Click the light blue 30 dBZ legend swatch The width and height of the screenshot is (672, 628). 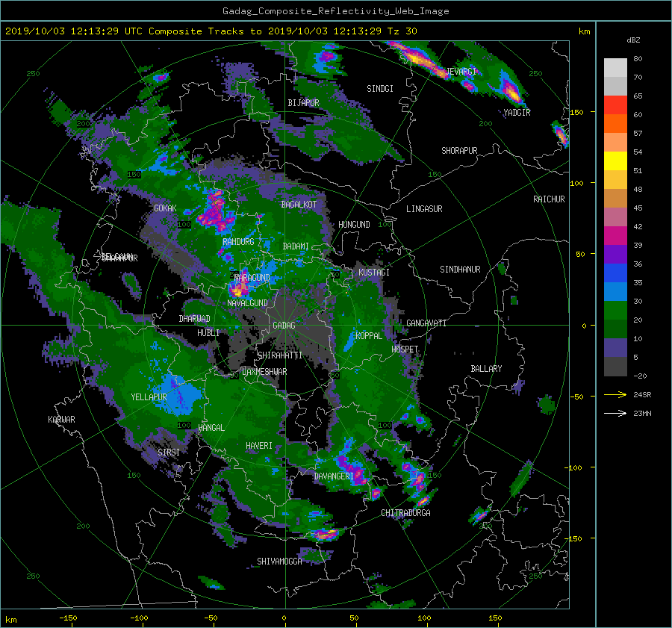tap(615, 292)
